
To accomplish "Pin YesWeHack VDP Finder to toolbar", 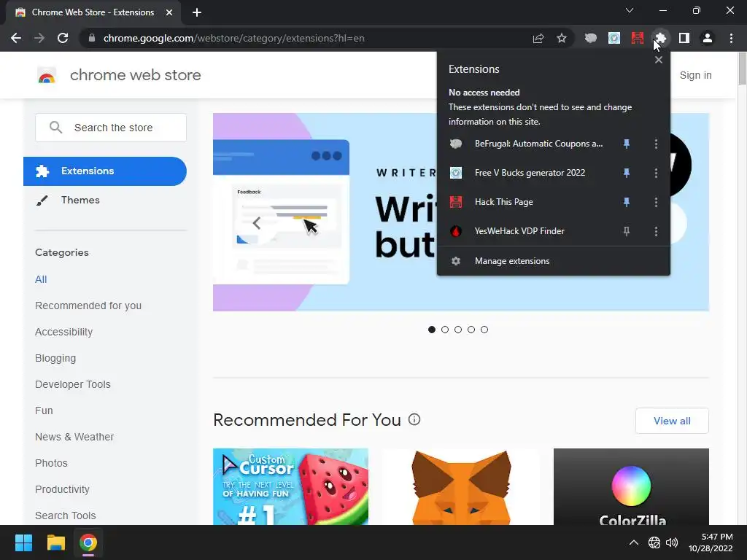I will pyautogui.click(x=627, y=231).
